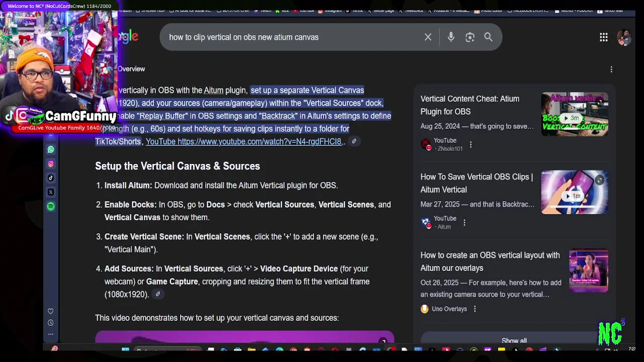
Task: Play the 1m Save Vertical Clips thumbnail
Action: (x=575, y=193)
